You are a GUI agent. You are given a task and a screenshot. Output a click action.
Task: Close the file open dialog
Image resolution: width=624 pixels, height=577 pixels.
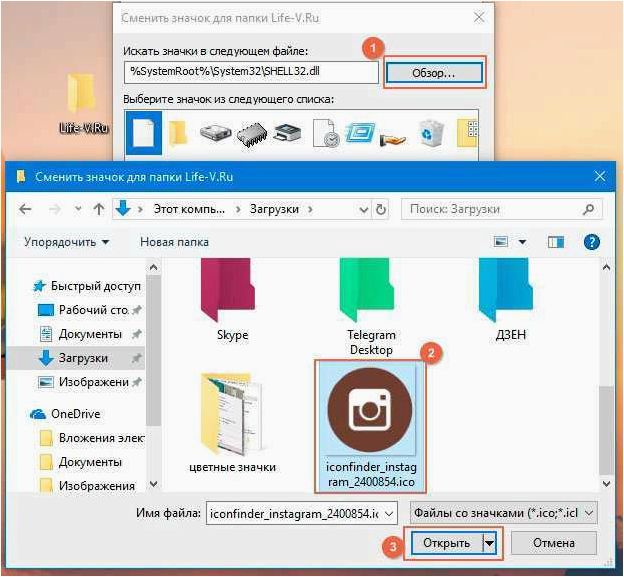click(600, 176)
